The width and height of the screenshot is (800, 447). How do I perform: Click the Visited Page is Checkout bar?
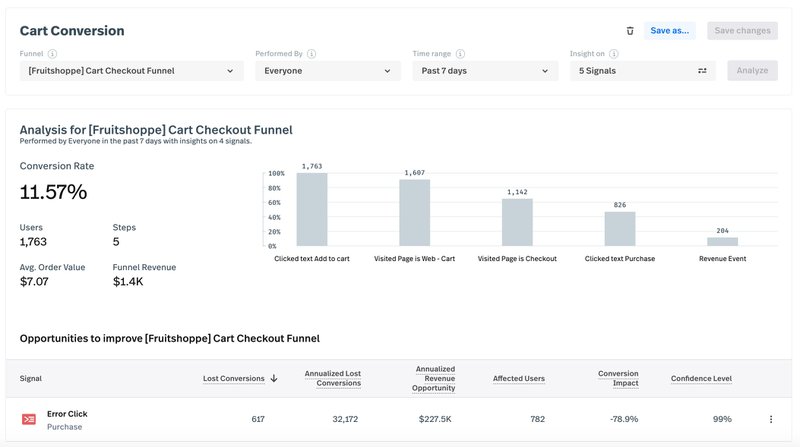(x=517, y=222)
